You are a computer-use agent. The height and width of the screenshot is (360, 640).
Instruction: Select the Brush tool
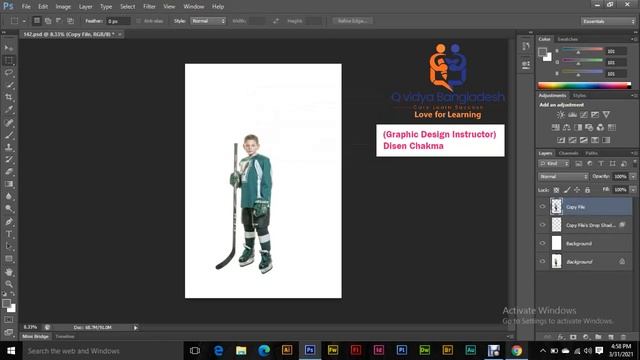coord(9,135)
